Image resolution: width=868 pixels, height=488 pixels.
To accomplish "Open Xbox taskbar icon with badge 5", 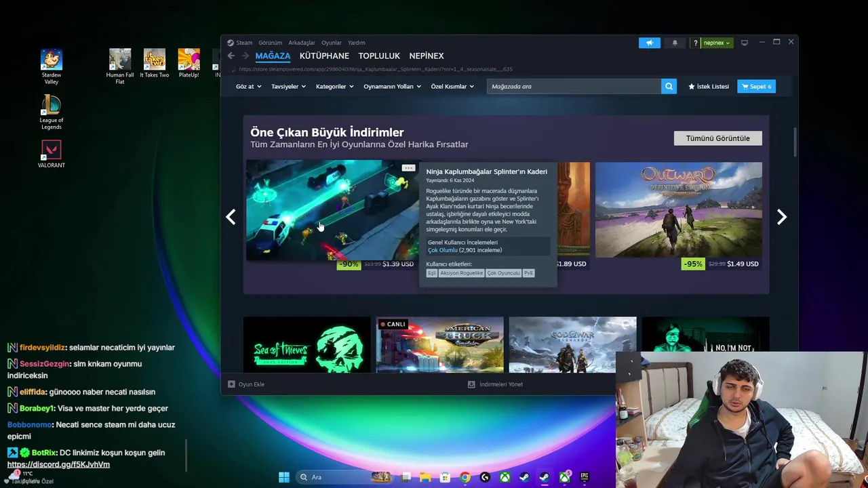I will click(565, 477).
